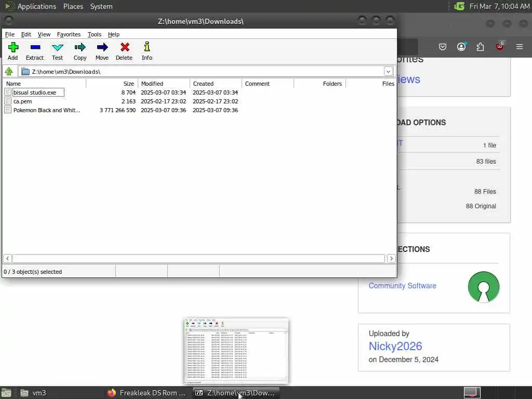Click the Pokemon Black and White file icon
The image size is (532, 399).
click(x=8, y=110)
